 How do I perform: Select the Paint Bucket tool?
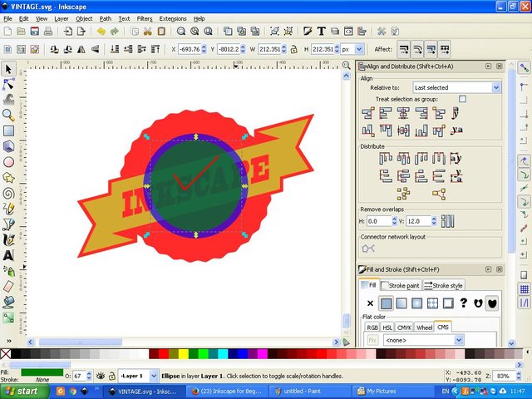pyautogui.click(x=8, y=302)
